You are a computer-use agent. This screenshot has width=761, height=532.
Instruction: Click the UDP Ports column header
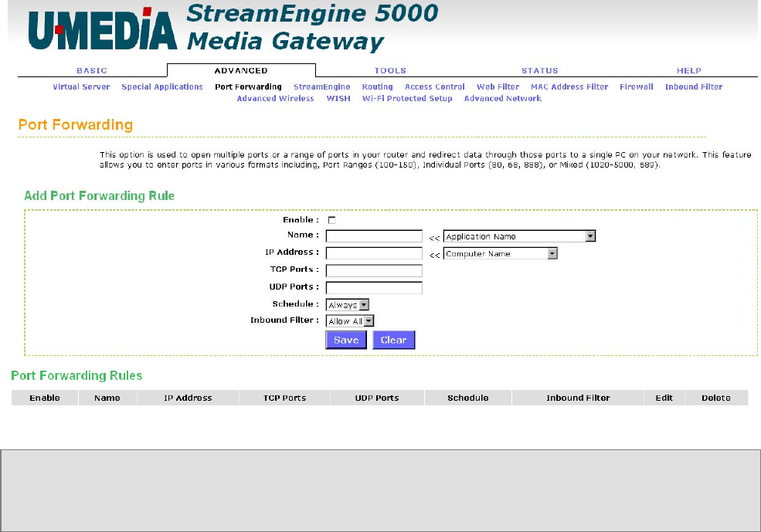pyautogui.click(x=377, y=398)
